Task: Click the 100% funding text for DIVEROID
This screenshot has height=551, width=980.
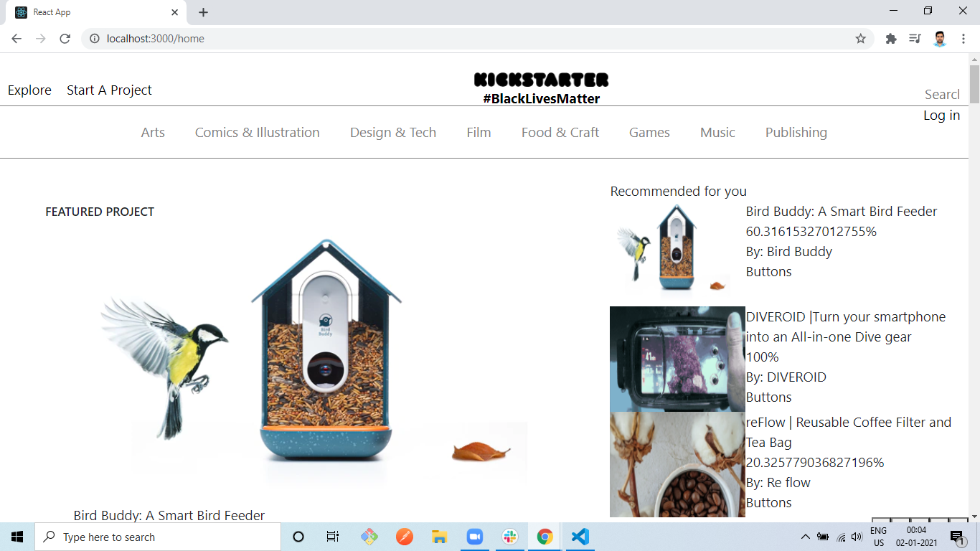Action: coord(763,357)
